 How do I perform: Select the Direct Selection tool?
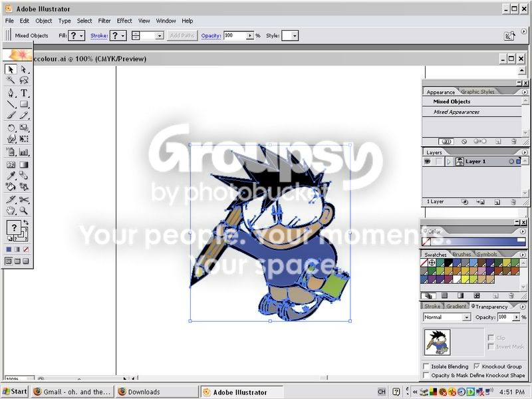24,69
